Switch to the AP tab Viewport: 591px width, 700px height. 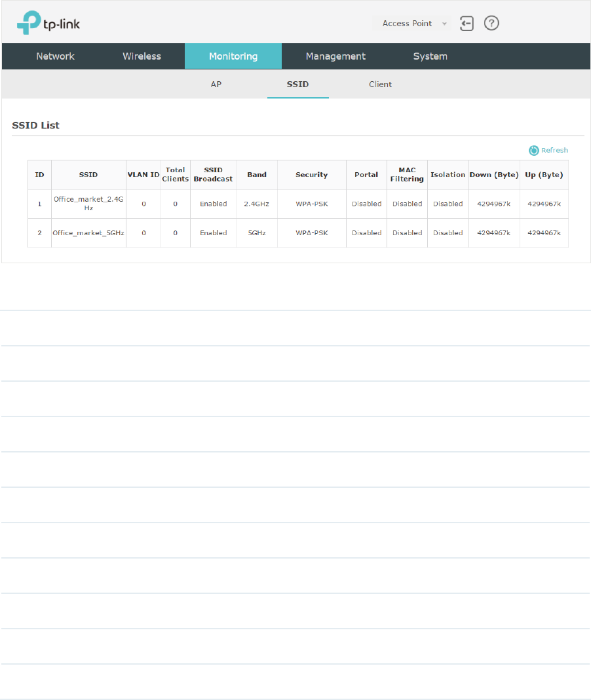216,84
